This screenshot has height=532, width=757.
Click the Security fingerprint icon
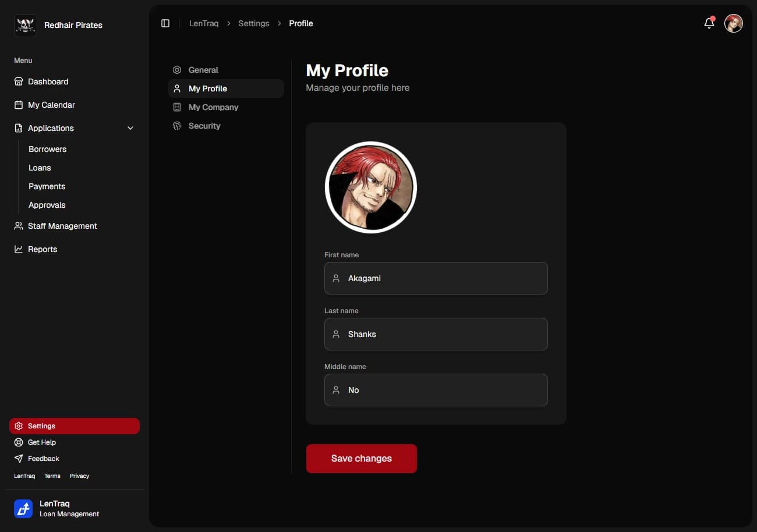tap(177, 126)
